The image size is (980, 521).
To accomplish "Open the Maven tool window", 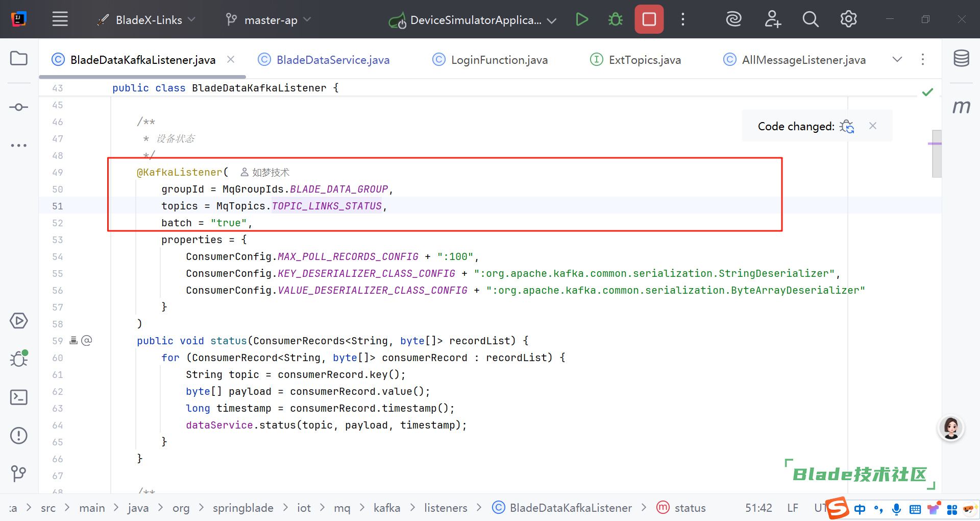I will click(961, 107).
